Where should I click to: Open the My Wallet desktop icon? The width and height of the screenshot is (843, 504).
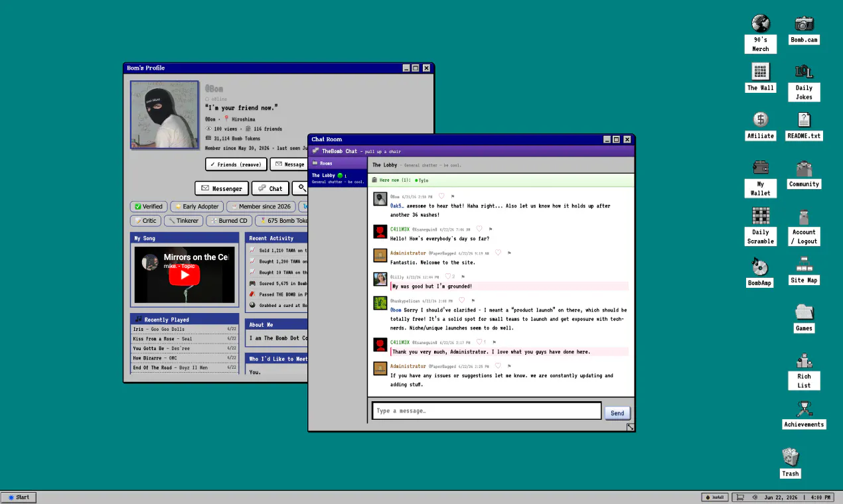[761, 178]
